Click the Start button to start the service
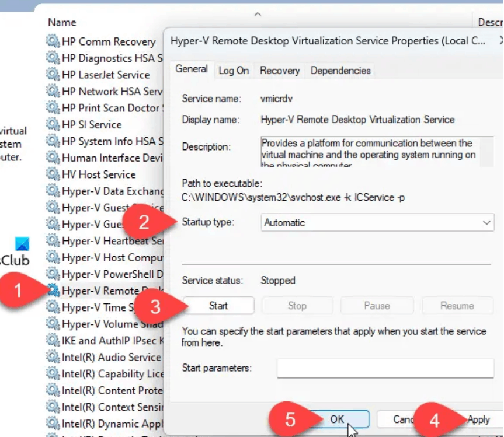 218,306
